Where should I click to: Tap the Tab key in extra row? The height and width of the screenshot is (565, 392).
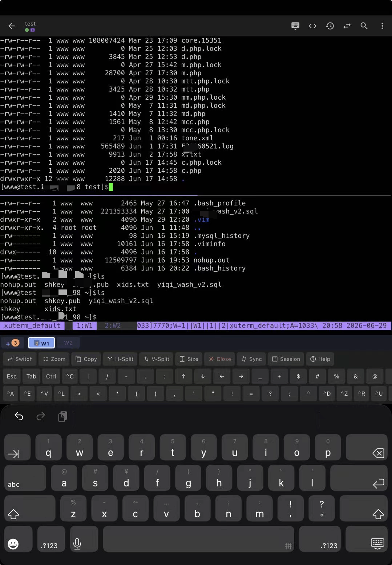pos(31,376)
